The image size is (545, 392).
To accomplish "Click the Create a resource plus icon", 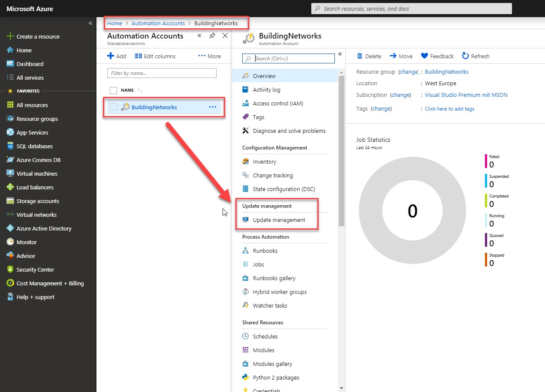I will click(x=10, y=36).
